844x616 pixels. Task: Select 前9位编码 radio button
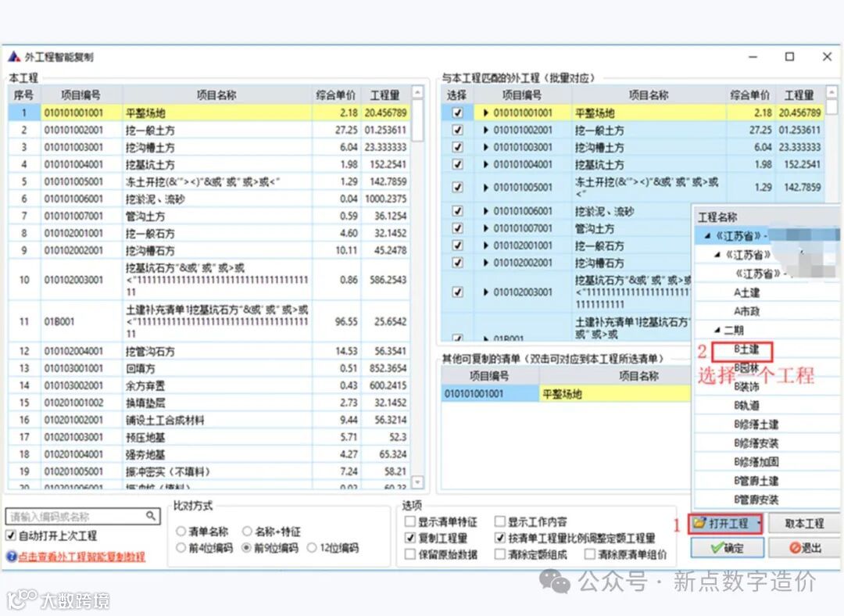(x=246, y=548)
